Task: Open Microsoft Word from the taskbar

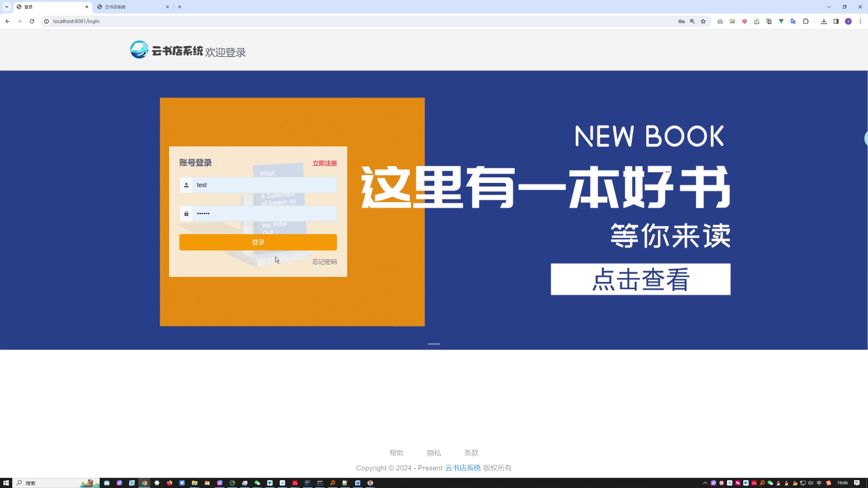Action: (358, 483)
